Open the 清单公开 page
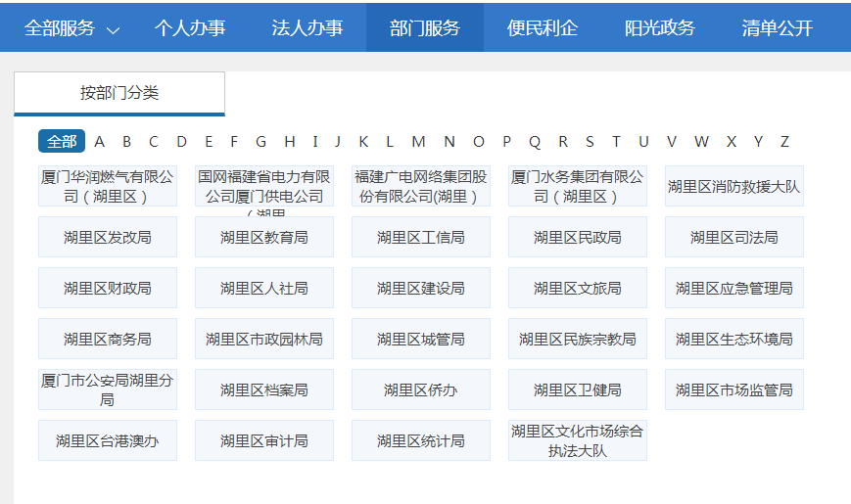 [778, 28]
